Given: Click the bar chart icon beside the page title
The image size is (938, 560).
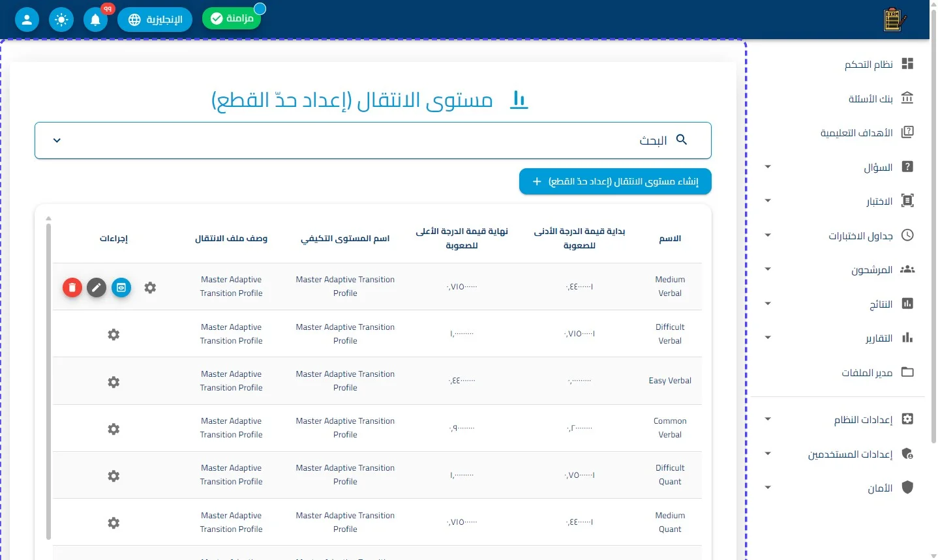Looking at the screenshot, I should point(519,100).
